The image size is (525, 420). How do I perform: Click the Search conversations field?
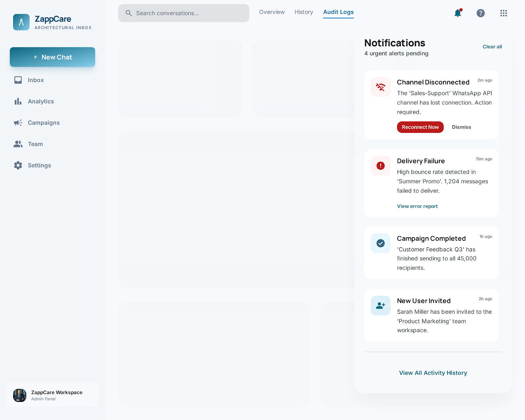(184, 13)
